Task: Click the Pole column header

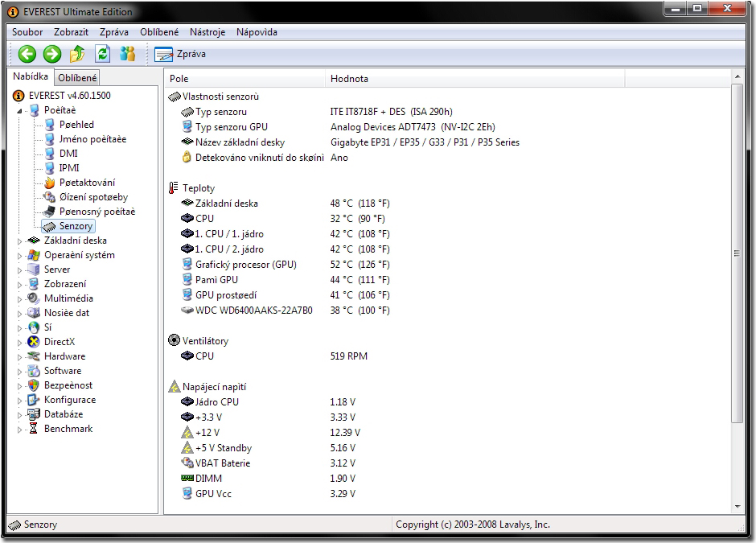Action: (179, 79)
